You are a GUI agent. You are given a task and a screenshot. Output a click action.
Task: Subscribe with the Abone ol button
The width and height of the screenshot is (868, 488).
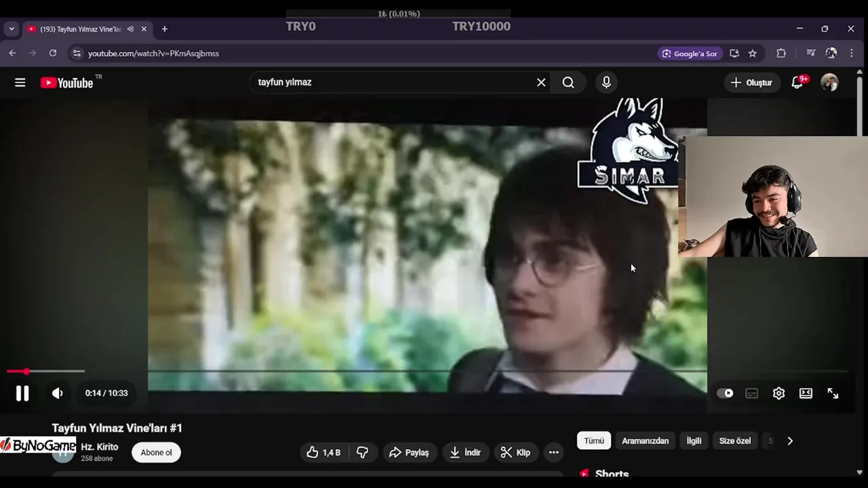pos(156,453)
